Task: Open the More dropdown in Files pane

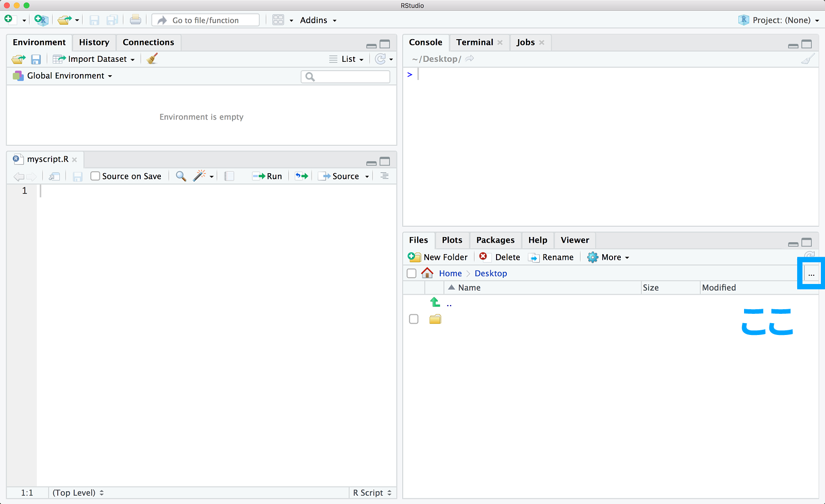Action: tap(609, 257)
